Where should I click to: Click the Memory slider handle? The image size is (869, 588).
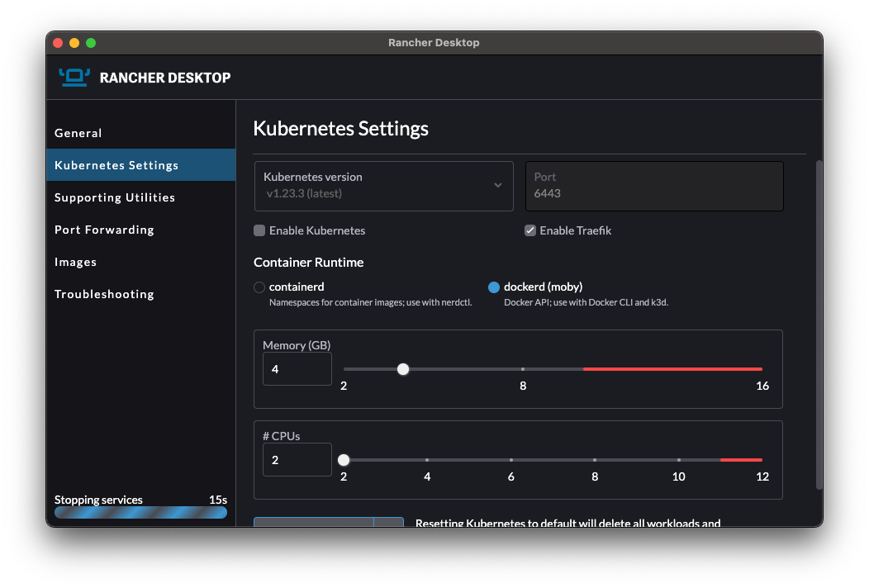(403, 369)
